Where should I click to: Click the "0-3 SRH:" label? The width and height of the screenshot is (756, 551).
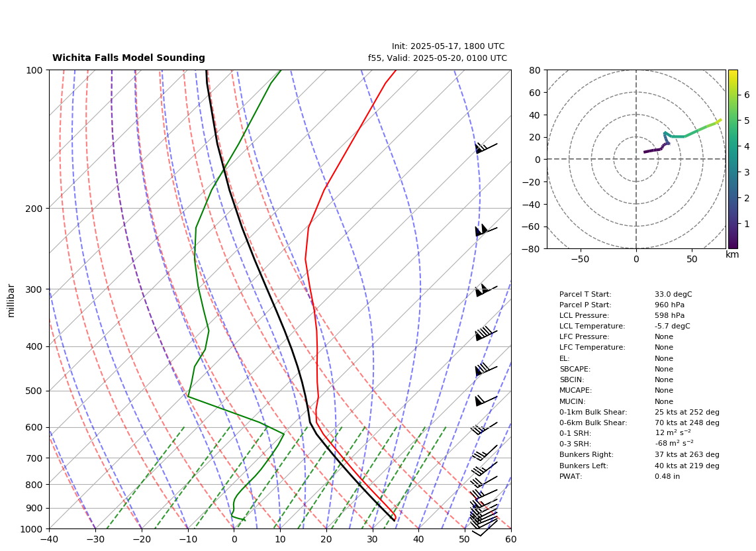pos(575,444)
